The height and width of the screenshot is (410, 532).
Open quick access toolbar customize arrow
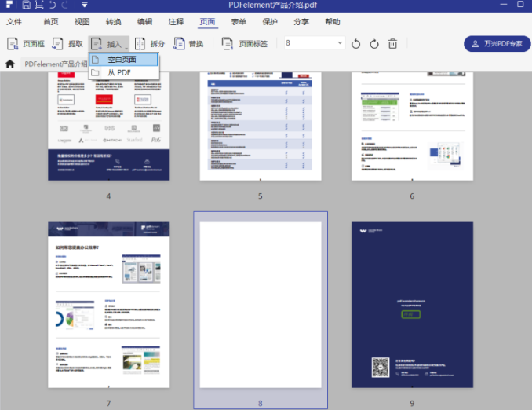(x=84, y=5)
